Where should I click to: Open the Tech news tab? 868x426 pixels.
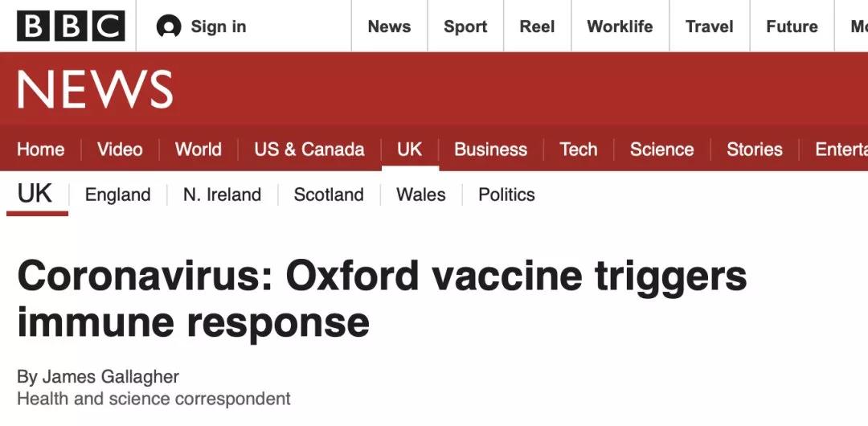(x=579, y=150)
